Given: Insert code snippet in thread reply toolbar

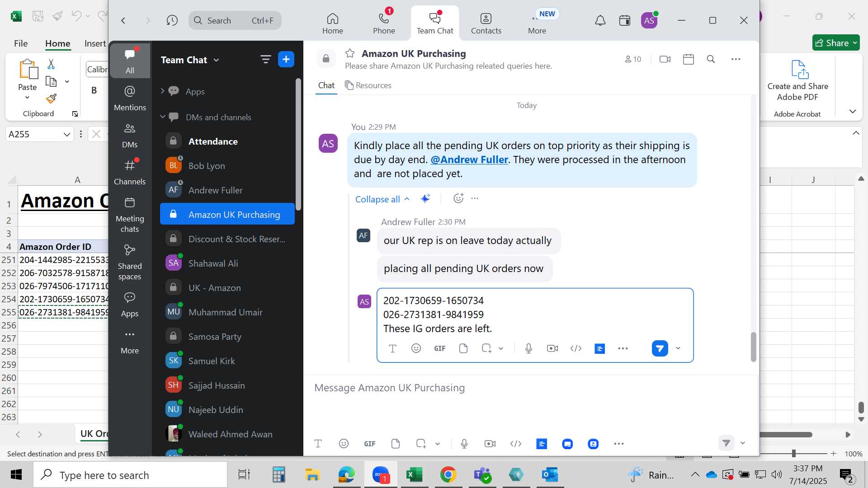Looking at the screenshot, I should click(576, 348).
